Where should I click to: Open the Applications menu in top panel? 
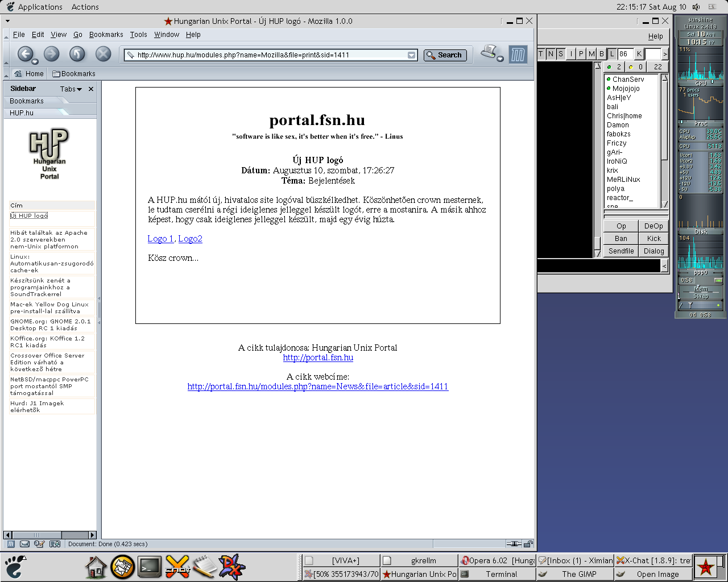point(40,7)
